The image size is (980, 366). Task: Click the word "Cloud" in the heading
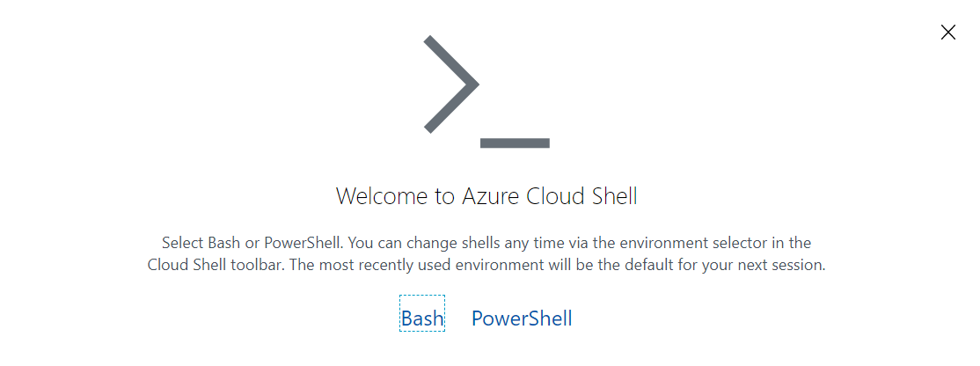coord(554,195)
